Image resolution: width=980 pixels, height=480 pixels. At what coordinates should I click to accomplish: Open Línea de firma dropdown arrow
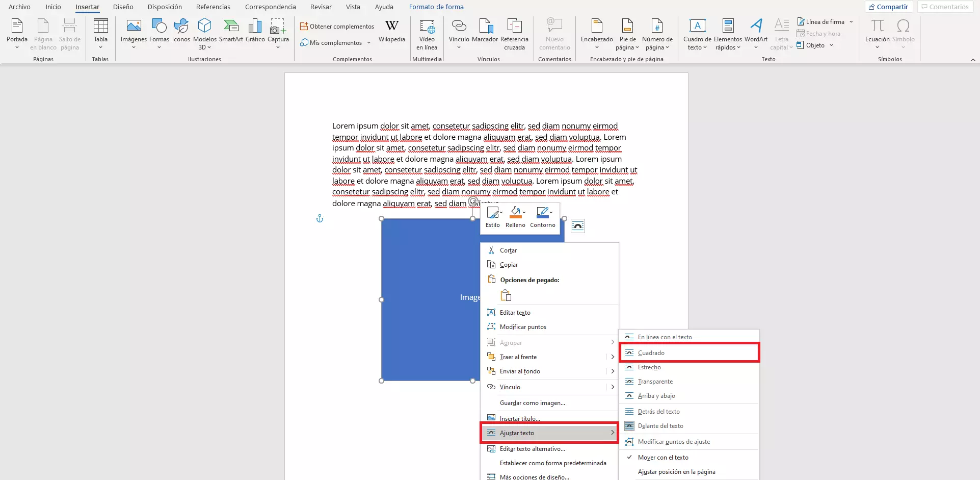(851, 22)
